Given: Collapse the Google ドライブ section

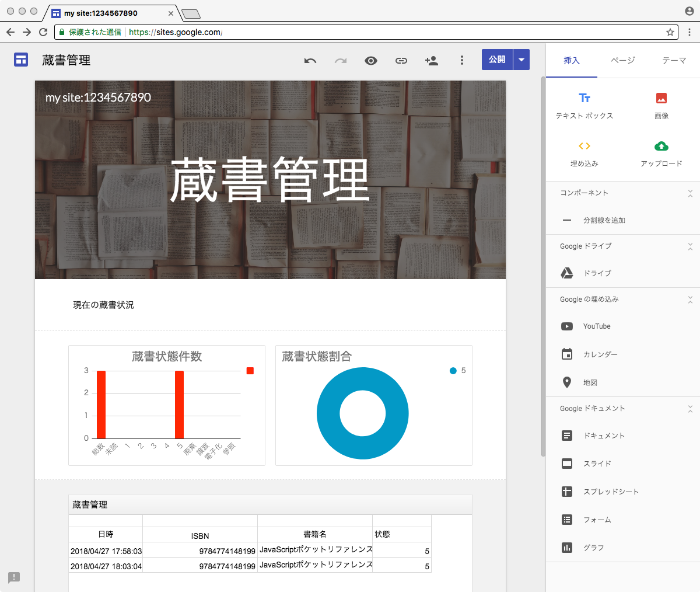Looking at the screenshot, I should [690, 246].
